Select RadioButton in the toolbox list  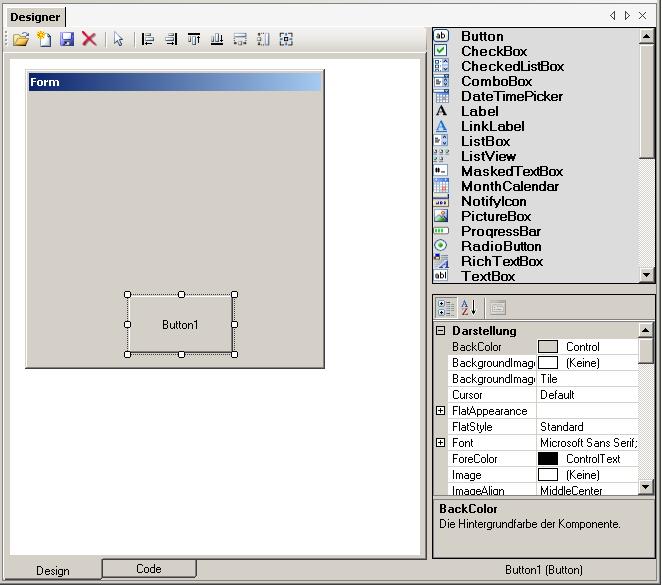(500, 246)
